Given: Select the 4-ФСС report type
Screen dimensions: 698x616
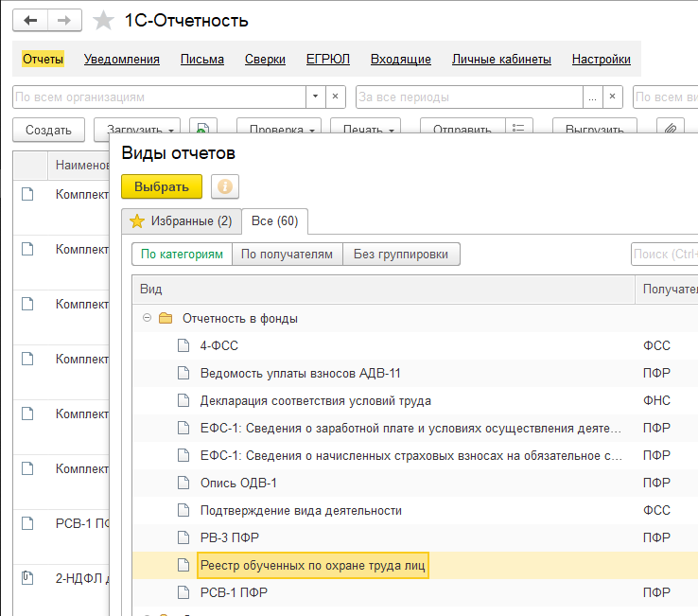Looking at the screenshot, I should [219, 346].
